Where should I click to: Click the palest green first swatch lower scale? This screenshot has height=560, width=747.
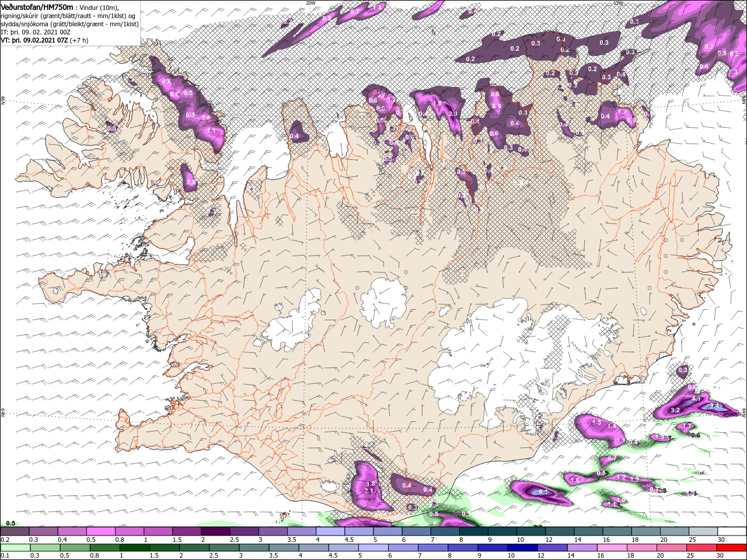[x=15, y=548]
